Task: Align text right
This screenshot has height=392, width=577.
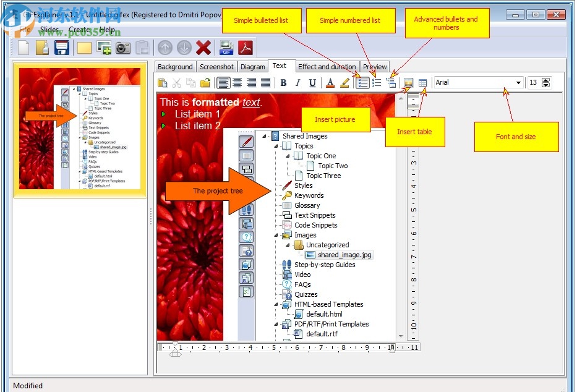Action: coord(252,83)
